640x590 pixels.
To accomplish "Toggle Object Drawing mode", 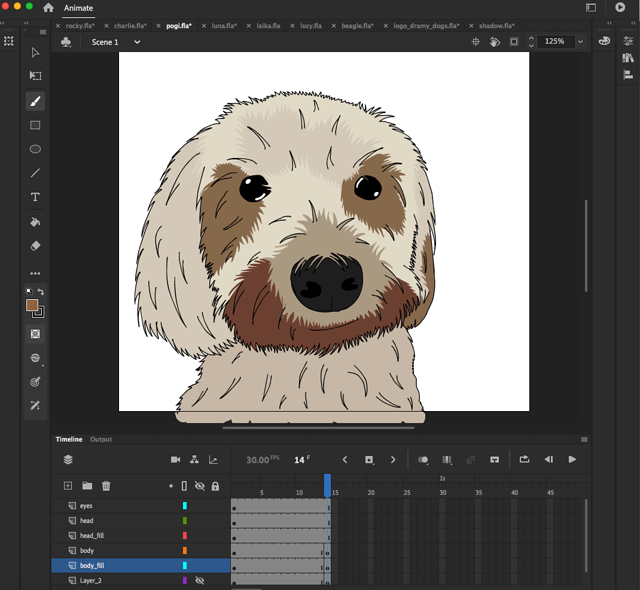I will click(36, 334).
